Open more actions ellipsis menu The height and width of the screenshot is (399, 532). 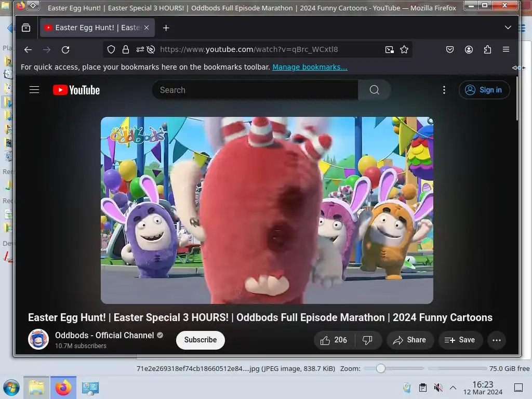(497, 340)
